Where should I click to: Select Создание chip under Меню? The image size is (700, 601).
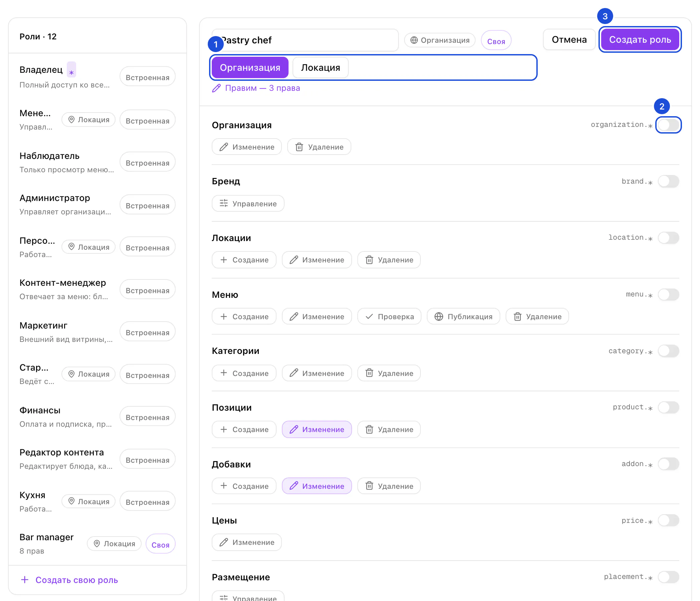[244, 317]
